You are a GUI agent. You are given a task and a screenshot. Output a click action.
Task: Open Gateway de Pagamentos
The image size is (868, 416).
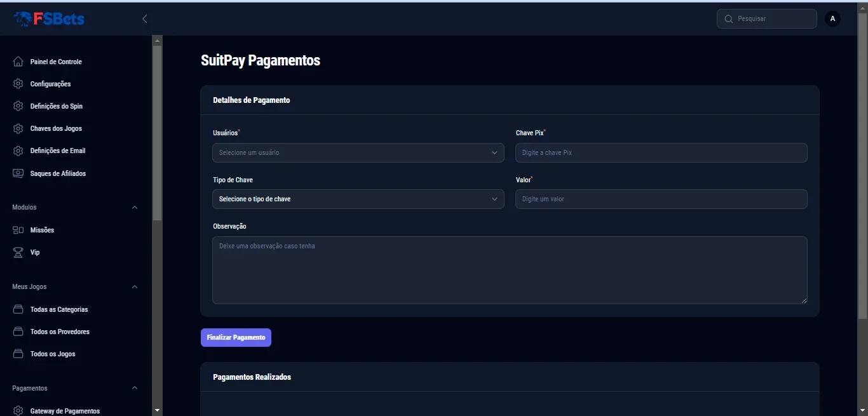(x=65, y=411)
